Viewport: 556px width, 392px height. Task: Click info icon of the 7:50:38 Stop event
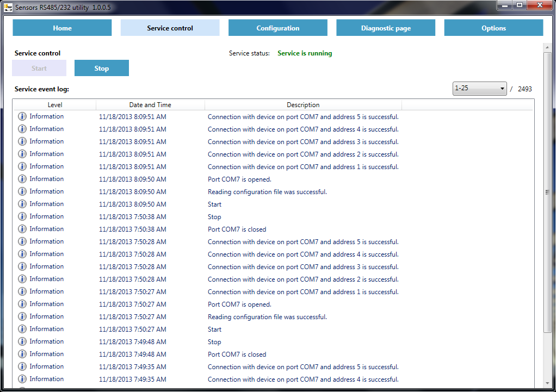point(22,216)
